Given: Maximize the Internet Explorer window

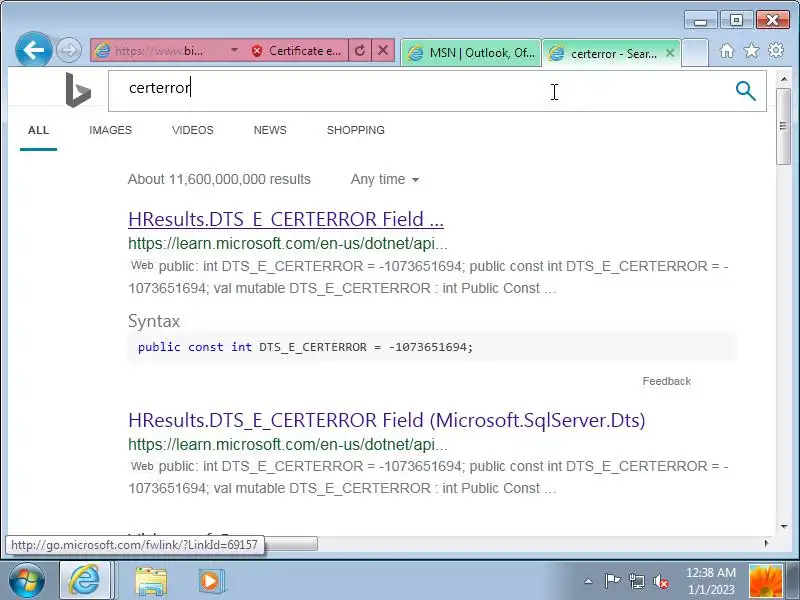Looking at the screenshot, I should pyautogui.click(x=736, y=20).
